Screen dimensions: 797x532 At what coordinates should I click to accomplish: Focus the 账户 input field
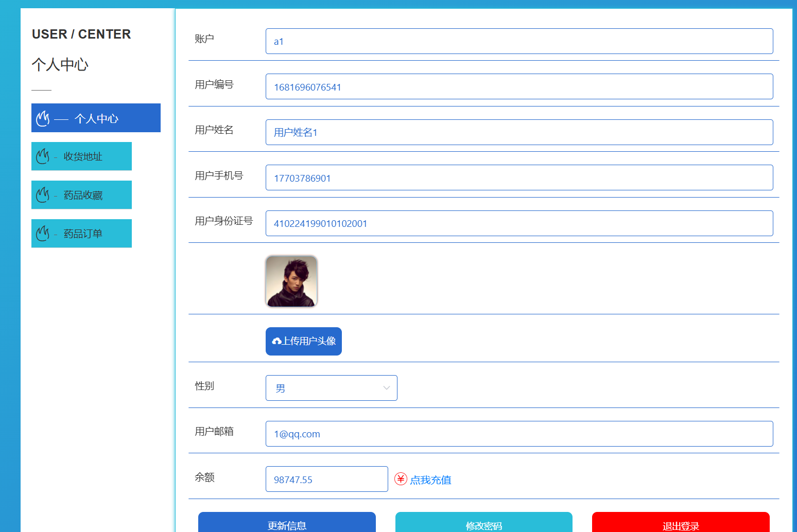519,41
